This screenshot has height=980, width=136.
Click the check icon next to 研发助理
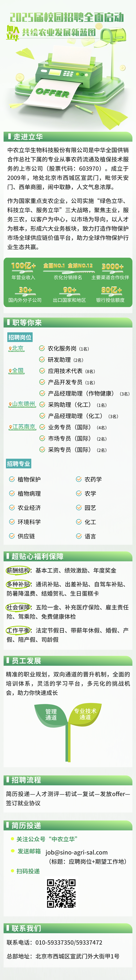[42, 359]
